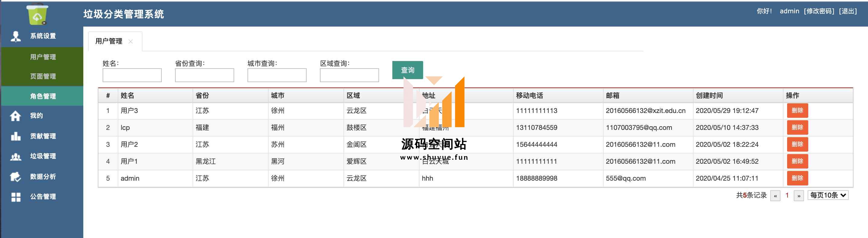Delete the 用户2 row
Image resolution: width=868 pixels, height=238 pixels.
797,144
